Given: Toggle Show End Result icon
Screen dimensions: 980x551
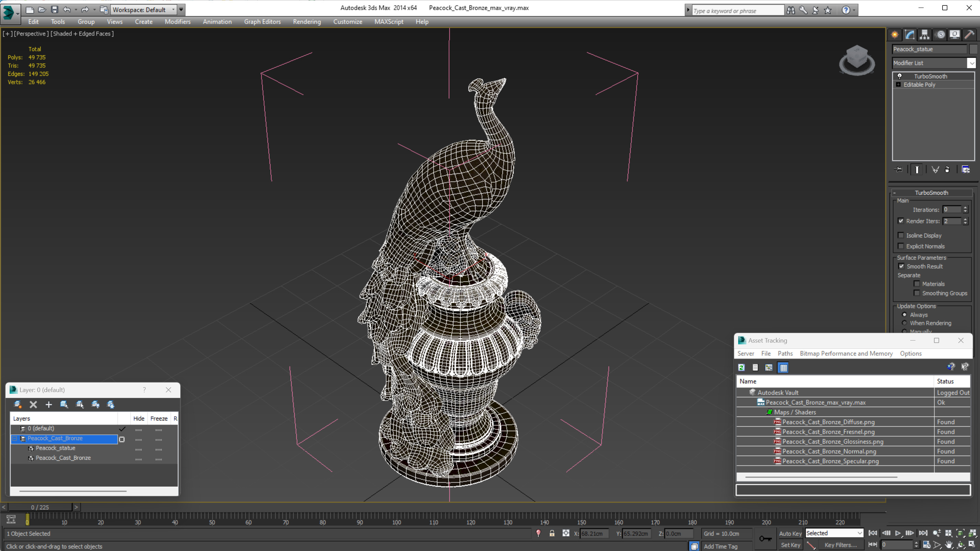Looking at the screenshot, I should coord(917,169).
